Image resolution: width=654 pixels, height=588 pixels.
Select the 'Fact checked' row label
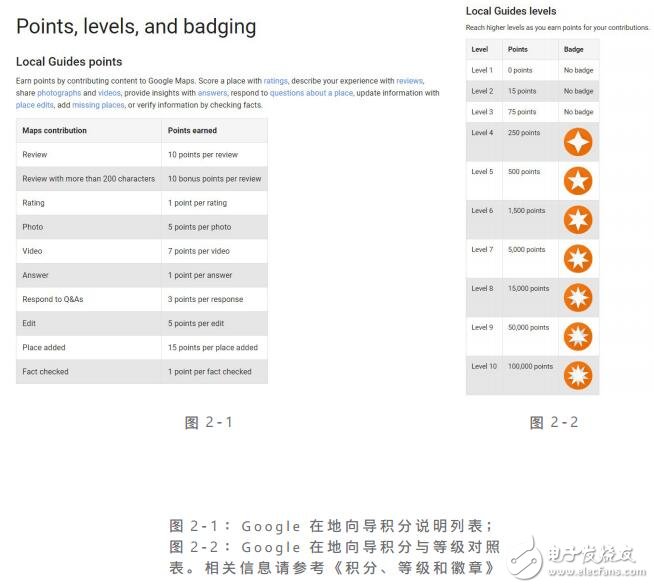pos(45,372)
